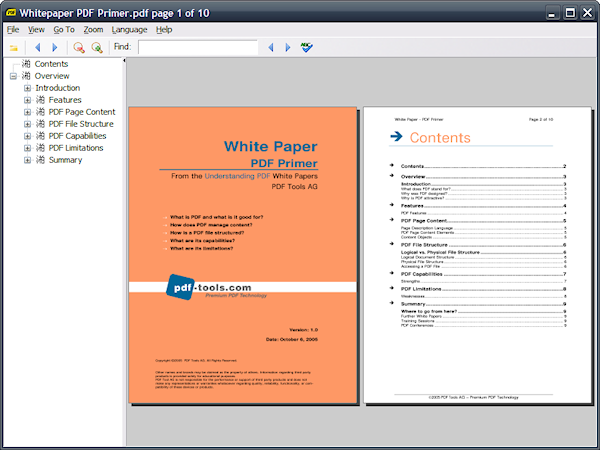This screenshot has width=600, height=450.
Task: Expand the Introduction node
Action: point(27,88)
